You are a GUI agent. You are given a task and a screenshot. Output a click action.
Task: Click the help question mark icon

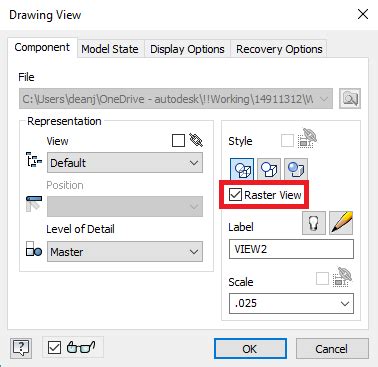pyautogui.click(x=21, y=348)
